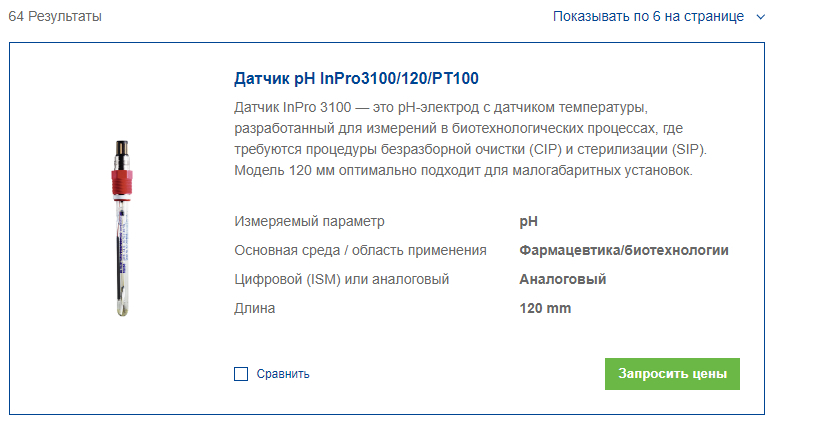Click the 'Фармацевтика/биотехнологии' value
824x425 pixels.
click(624, 251)
